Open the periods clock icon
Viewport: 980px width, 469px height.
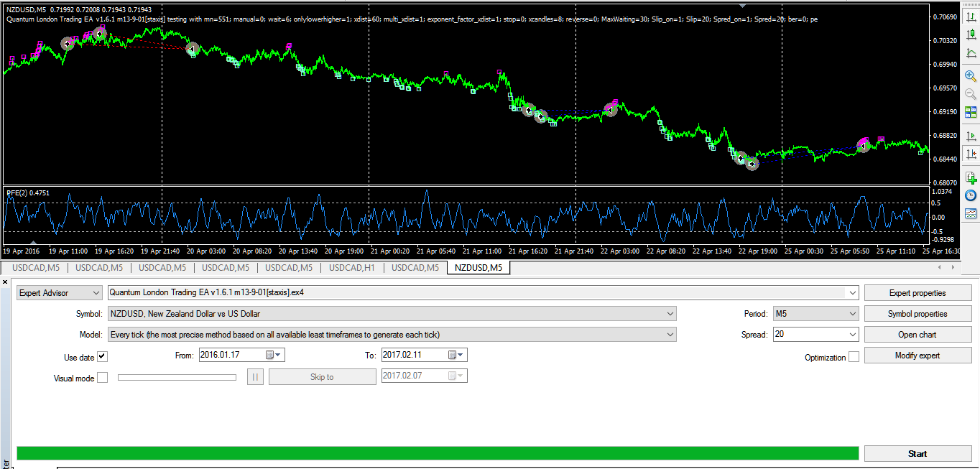click(971, 195)
